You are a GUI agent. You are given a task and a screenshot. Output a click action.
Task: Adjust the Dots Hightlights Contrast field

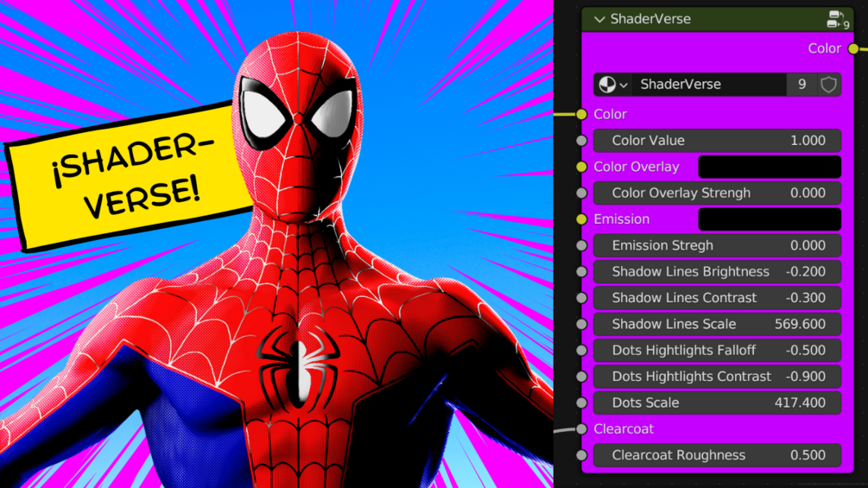coord(717,377)
